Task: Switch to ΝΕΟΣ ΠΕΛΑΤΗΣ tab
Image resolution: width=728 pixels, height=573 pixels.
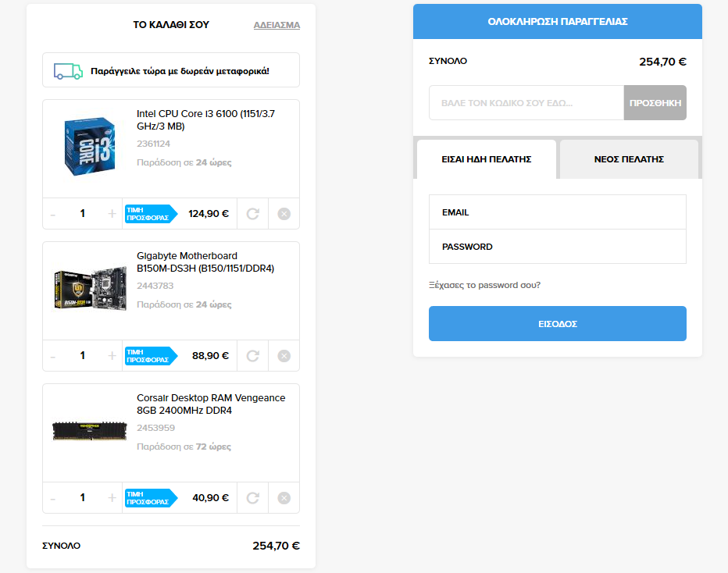Action: point(629,159)
